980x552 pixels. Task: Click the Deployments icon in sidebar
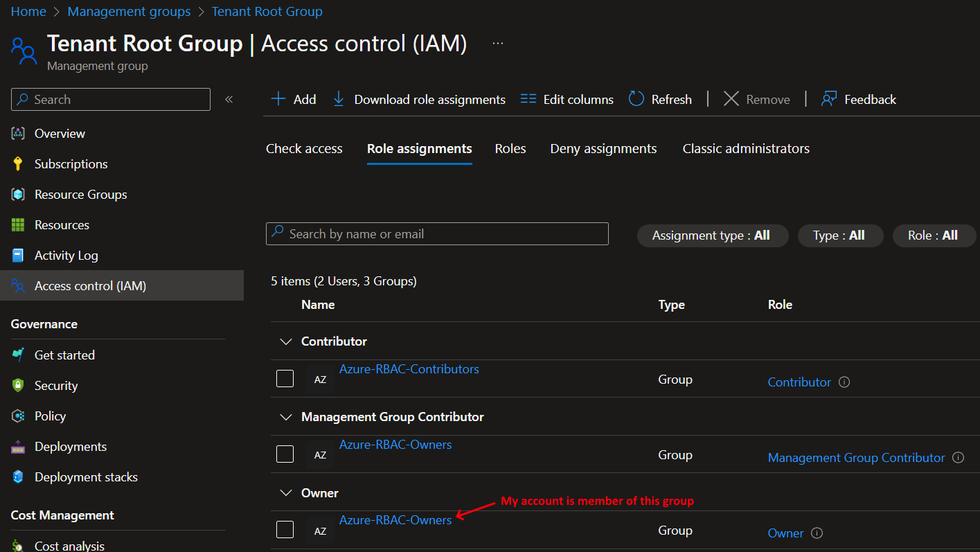(18, 447)
